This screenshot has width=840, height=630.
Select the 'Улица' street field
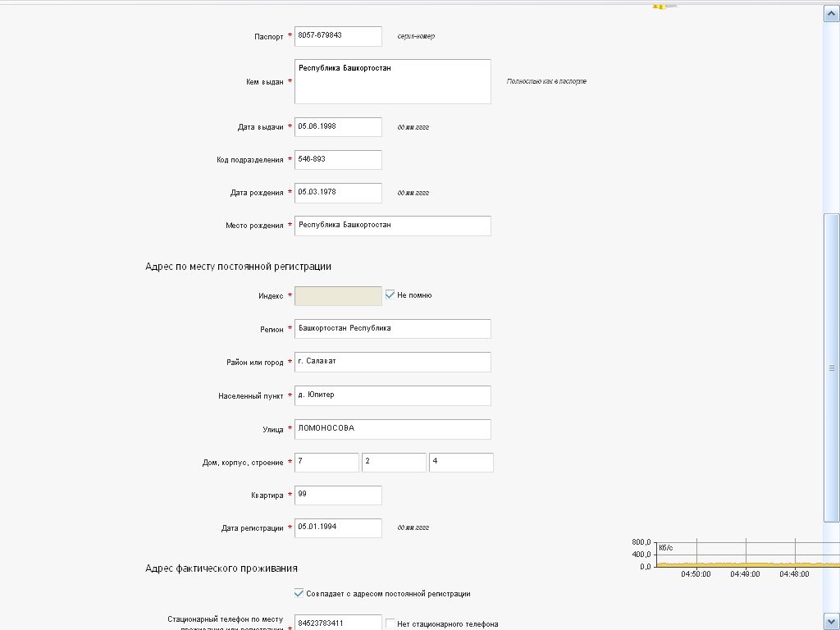coord(392,429)
